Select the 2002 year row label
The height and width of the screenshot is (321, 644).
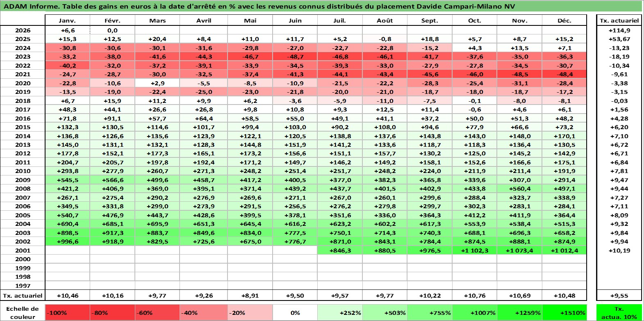[23, 241]
